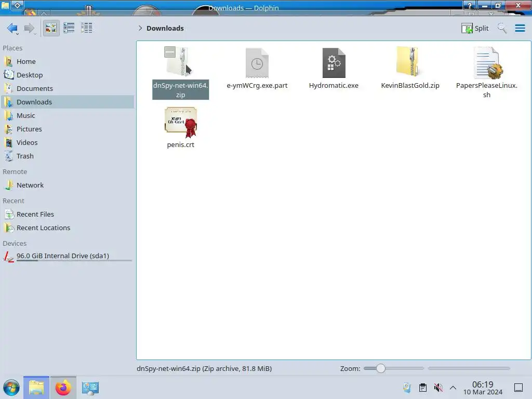Click the free space bar in status bar
The image size is (532, 399).
click(469, 368)
